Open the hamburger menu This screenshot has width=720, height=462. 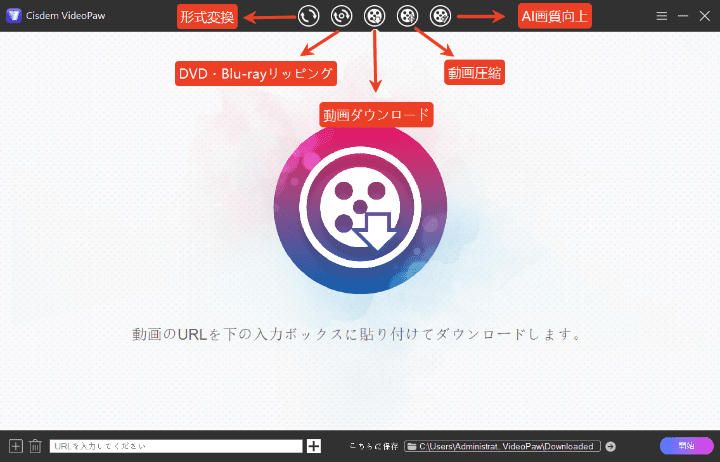click(661, 16)
